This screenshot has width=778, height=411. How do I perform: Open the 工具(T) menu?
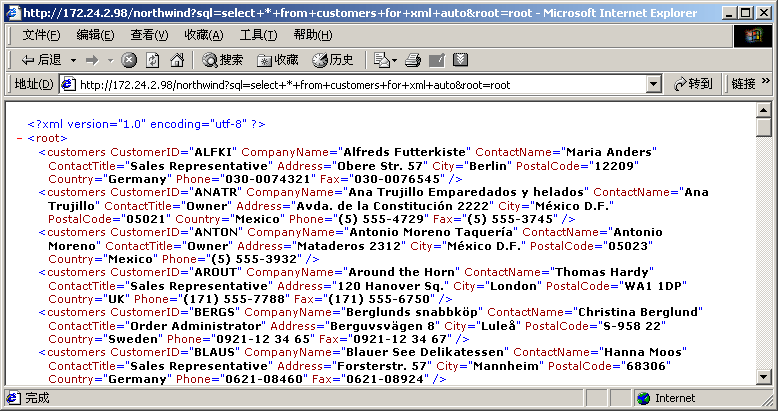(x=259, y=35)
